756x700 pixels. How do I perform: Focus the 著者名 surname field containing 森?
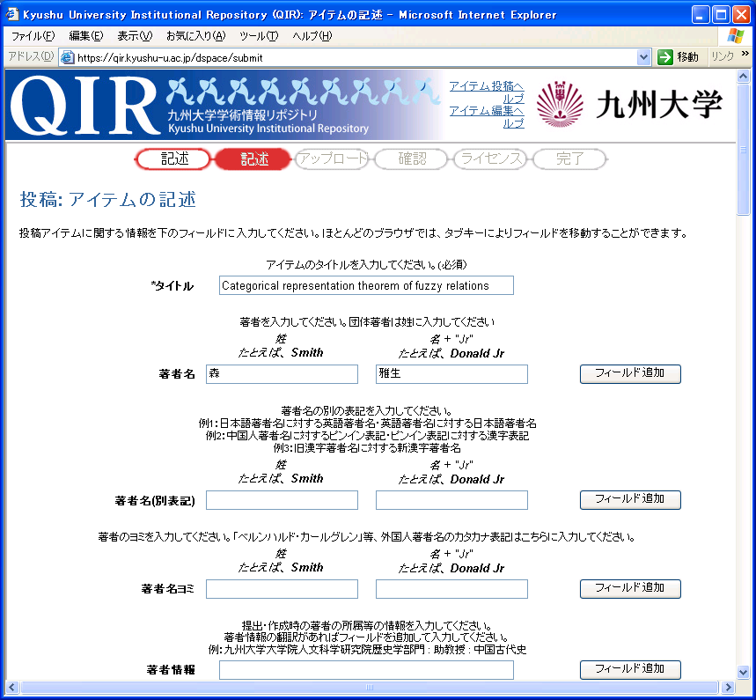coord(282,374)
